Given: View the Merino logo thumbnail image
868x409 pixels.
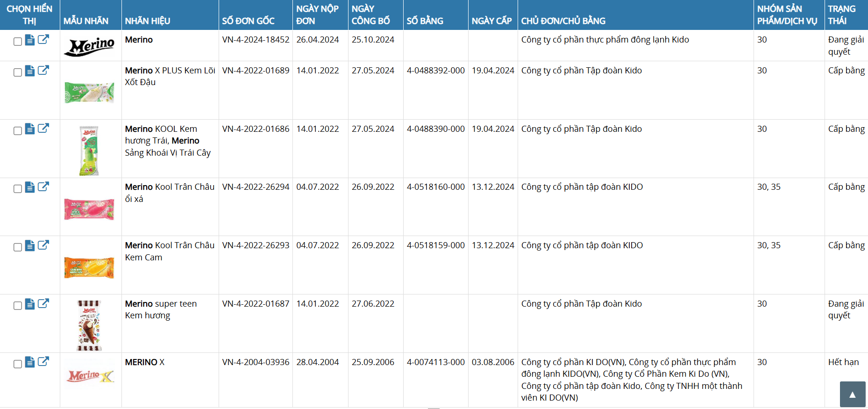Looking at the screenshot, I should [x=90, y=46].
